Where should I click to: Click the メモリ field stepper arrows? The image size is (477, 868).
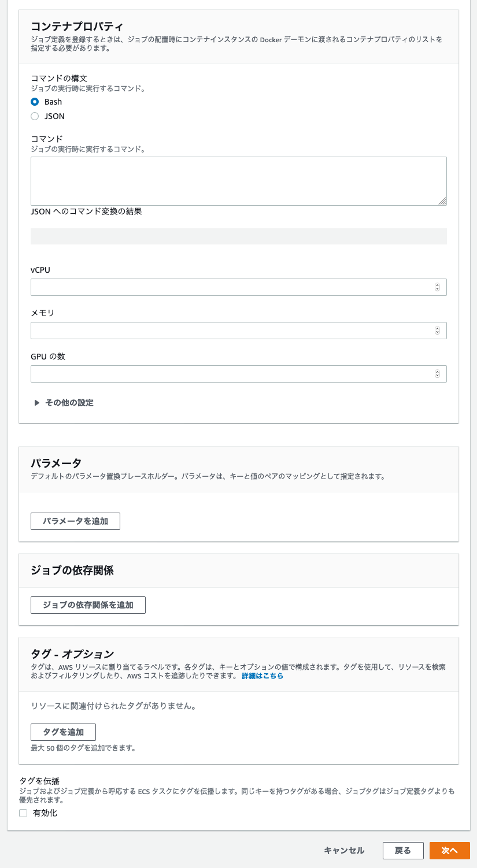[x=437, y=331]
